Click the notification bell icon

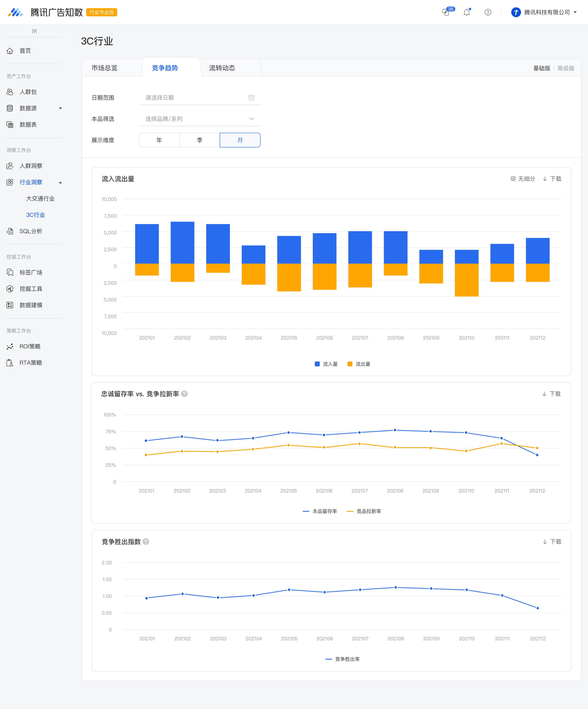click(x=467, y=12)
